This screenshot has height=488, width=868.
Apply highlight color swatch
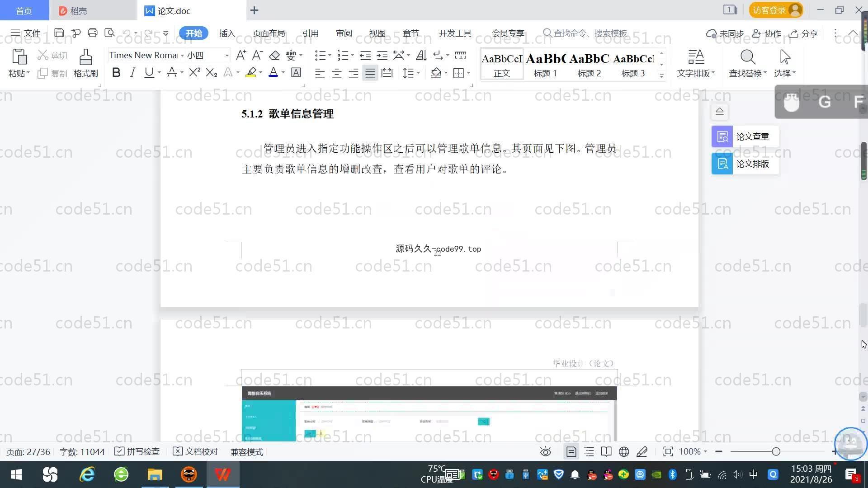[x=251, y=73]
